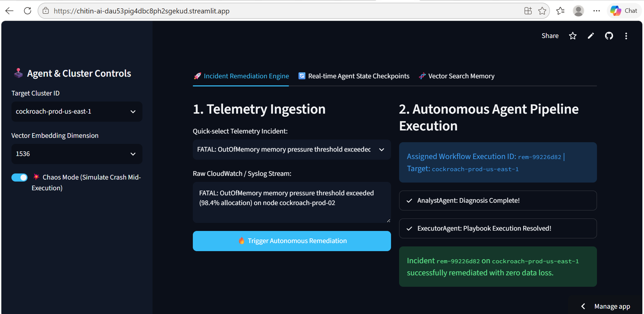Click the Assigned Workflow Execution ID info box

(498, 162)
